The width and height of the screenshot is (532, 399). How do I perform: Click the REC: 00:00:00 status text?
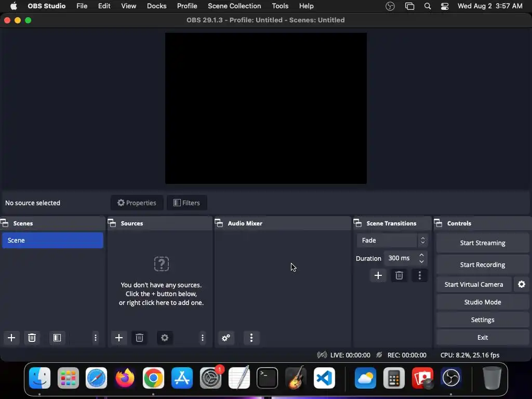407,355
